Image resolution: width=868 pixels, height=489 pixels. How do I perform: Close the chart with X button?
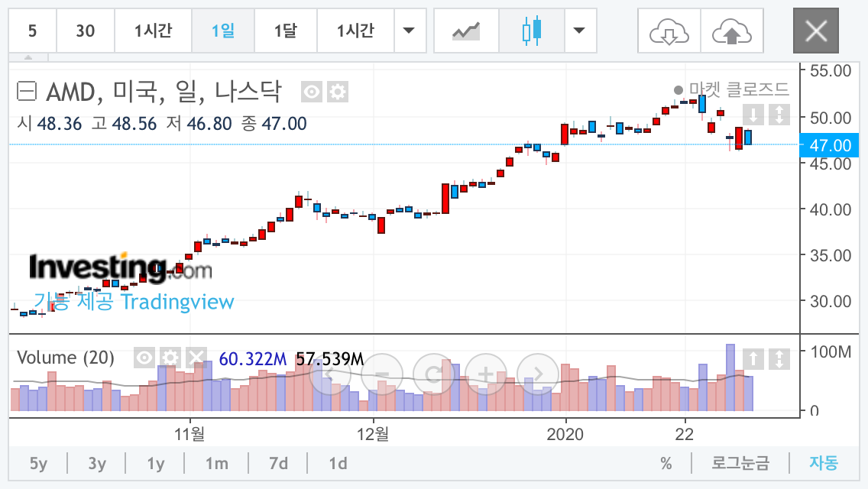point(816,31)
